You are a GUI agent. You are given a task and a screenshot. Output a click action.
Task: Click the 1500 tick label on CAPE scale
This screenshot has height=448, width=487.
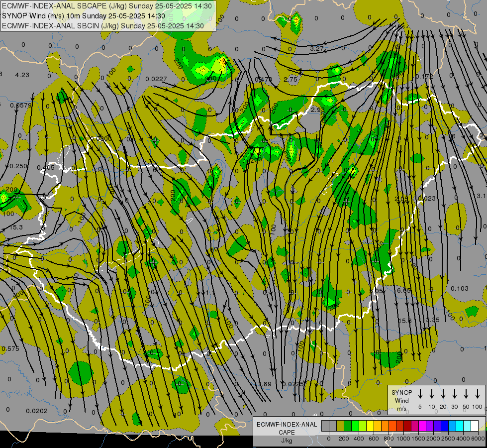(418, 439)
